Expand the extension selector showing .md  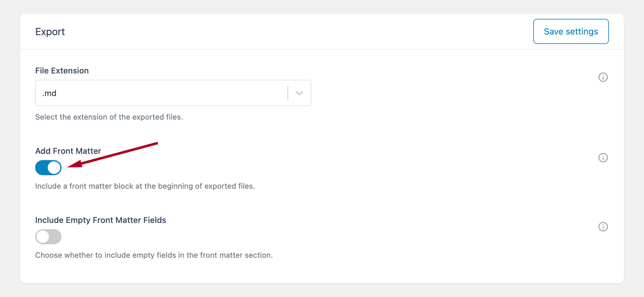[x=299, y=93]
